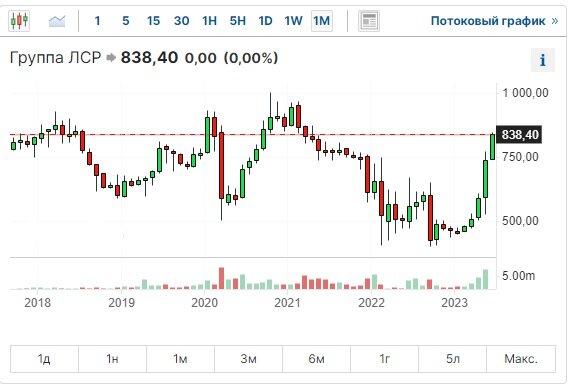The height and width of the screenshot is (389, 577).
Task: Set the interval to 15 minutes
Action: point(153,21)
